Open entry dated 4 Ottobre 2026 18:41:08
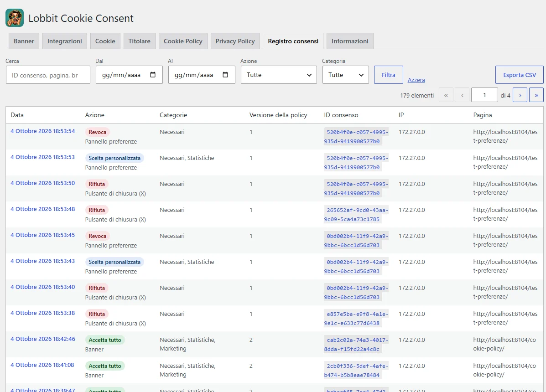Image resolution: width=546 pixels, height=392 pixels. pos(42,365)
